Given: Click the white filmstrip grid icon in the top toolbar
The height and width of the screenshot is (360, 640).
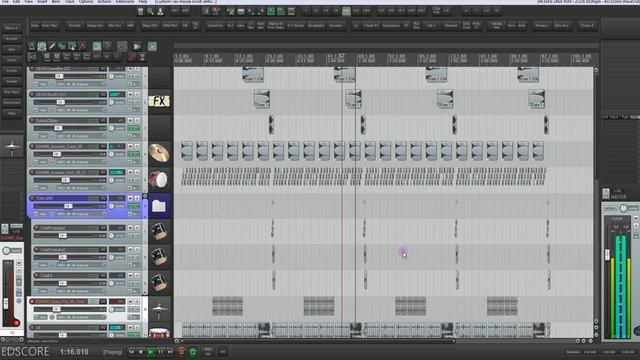Looking at the screenshot, I should click(291, 11).
